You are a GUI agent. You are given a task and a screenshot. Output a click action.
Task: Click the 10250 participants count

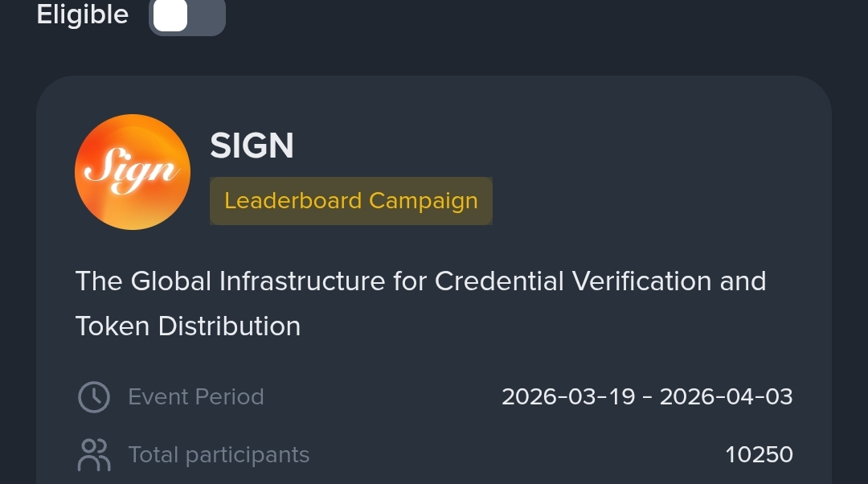[759, 454]
